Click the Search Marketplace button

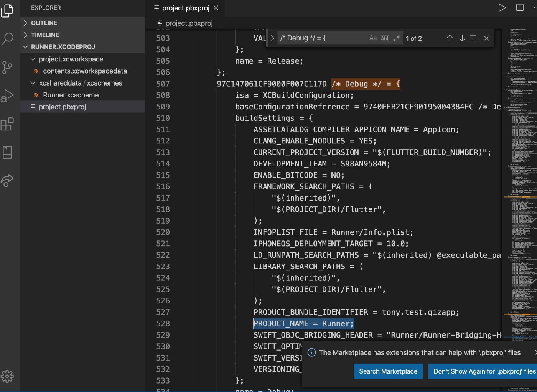click(x=388, y=371)
